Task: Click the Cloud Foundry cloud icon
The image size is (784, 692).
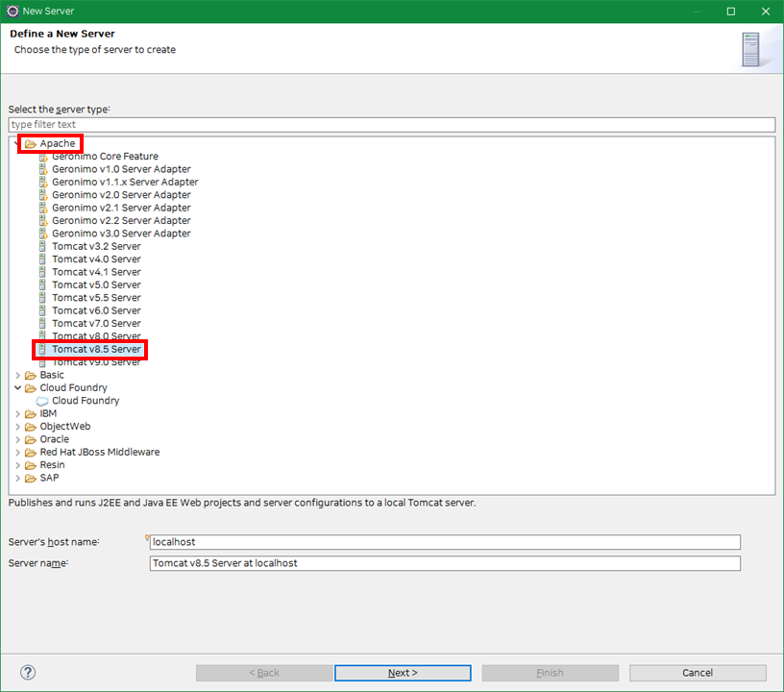Action: 42,401
